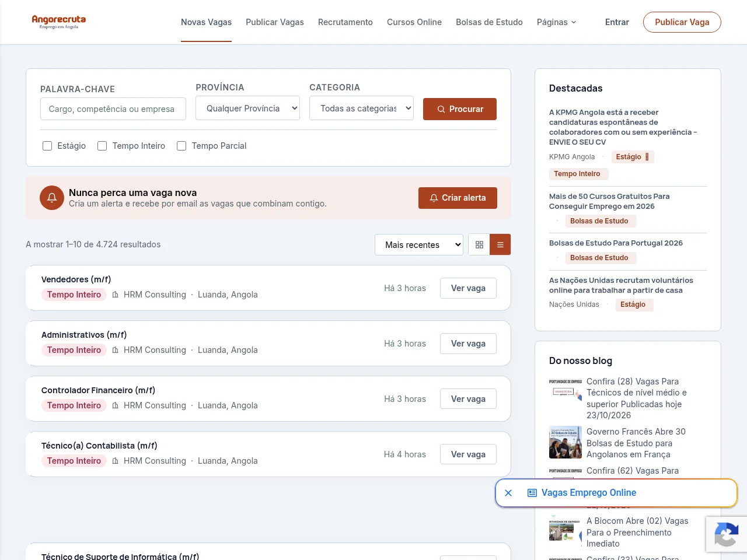The width and height of the screenshot is (747, 560).
Task: Open the Todas as categorias dropdown
Action: [361, 108]
